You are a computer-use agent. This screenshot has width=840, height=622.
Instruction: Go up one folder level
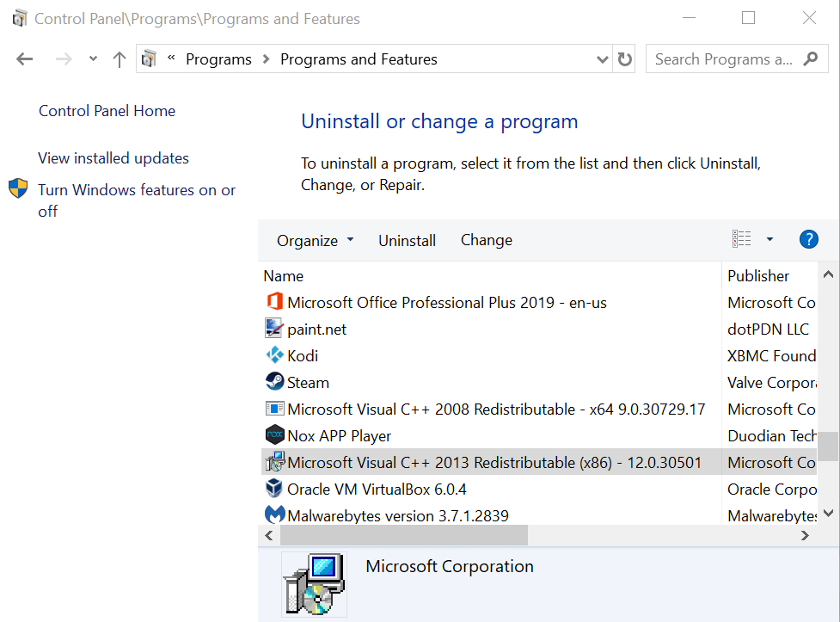point(120,59)
